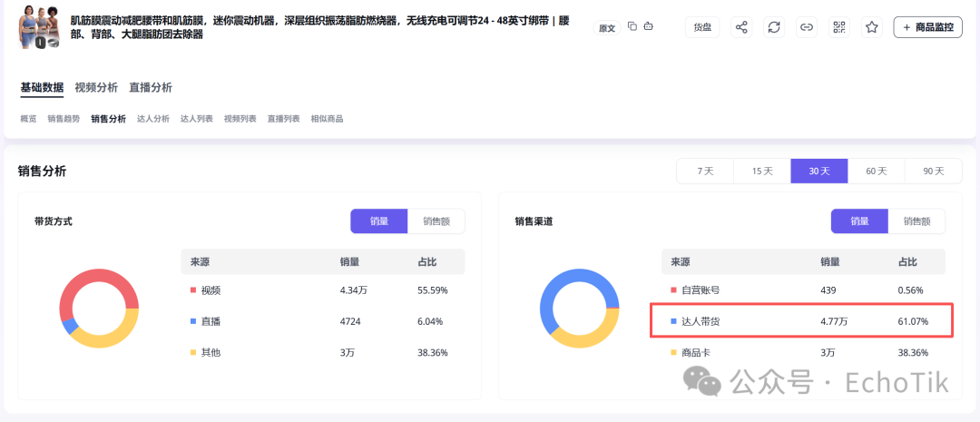Click the 4724 sales value
This screenshot has height=422, width=980.
pos(350,321)
